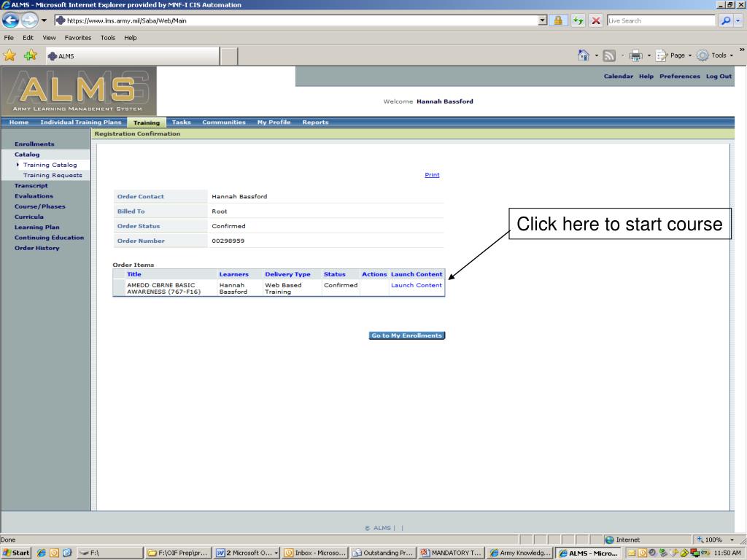Screen dimensions: 747x560
Task: Open Army Knowledge taskbar item
Action: (x=520, y=553)
